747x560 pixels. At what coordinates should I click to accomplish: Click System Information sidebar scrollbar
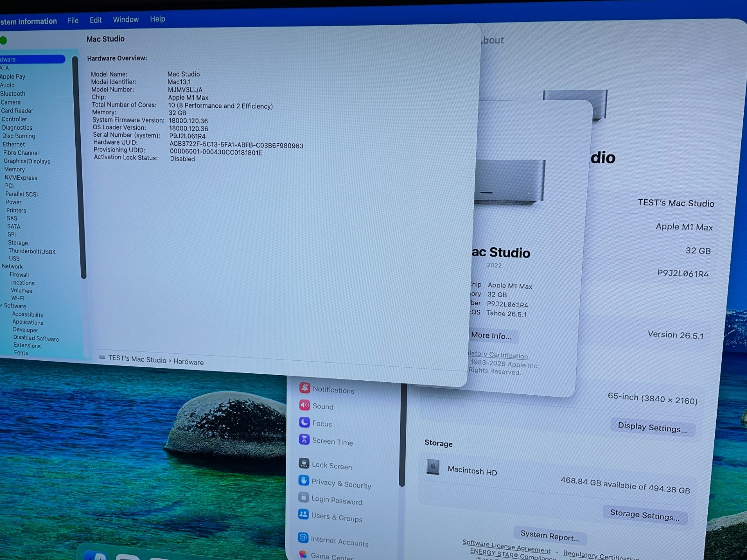click(x=79, y=168)
